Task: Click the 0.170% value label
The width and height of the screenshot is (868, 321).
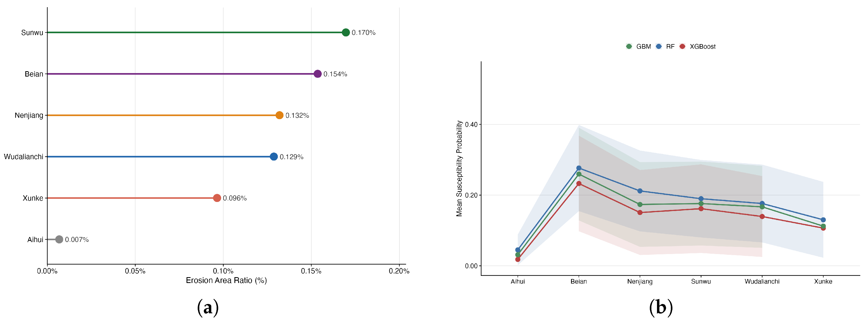Action: (363, 33)
